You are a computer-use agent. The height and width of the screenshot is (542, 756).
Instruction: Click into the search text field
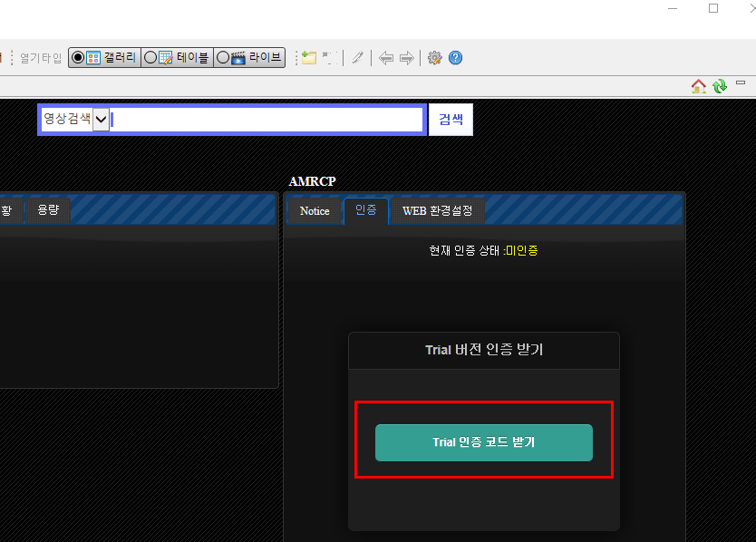[267, 120]
